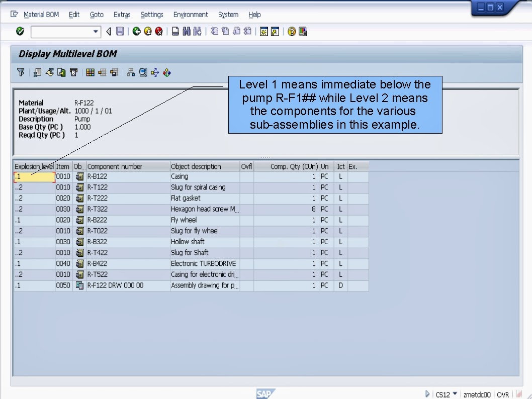Click the Goto menu in the menu bar

(97, 15)
